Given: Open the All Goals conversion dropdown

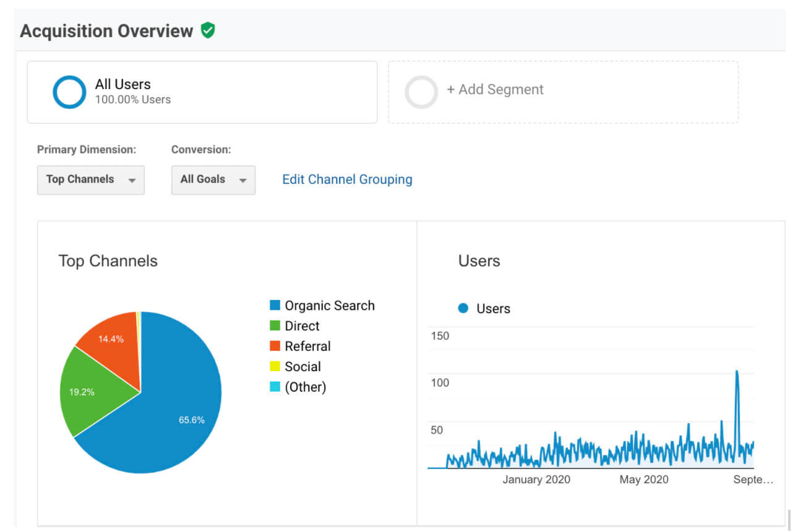Looking at the screenshot, I should pyautogui.click(x=213, y=179).
